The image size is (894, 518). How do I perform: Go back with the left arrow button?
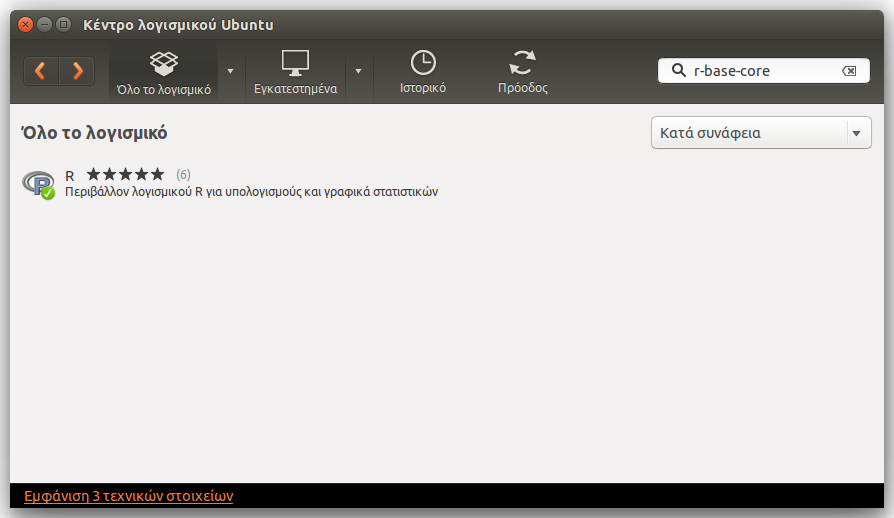[41, 71]
